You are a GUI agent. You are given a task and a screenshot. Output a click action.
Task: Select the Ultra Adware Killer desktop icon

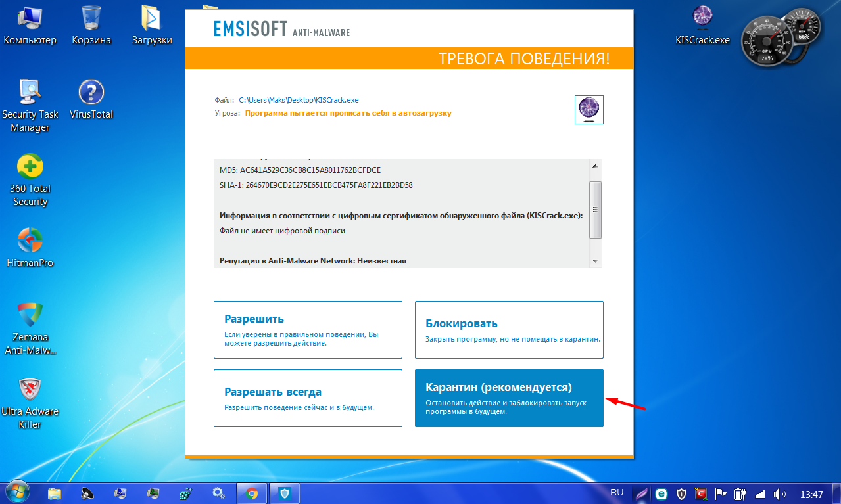click(x=30, y=402)
